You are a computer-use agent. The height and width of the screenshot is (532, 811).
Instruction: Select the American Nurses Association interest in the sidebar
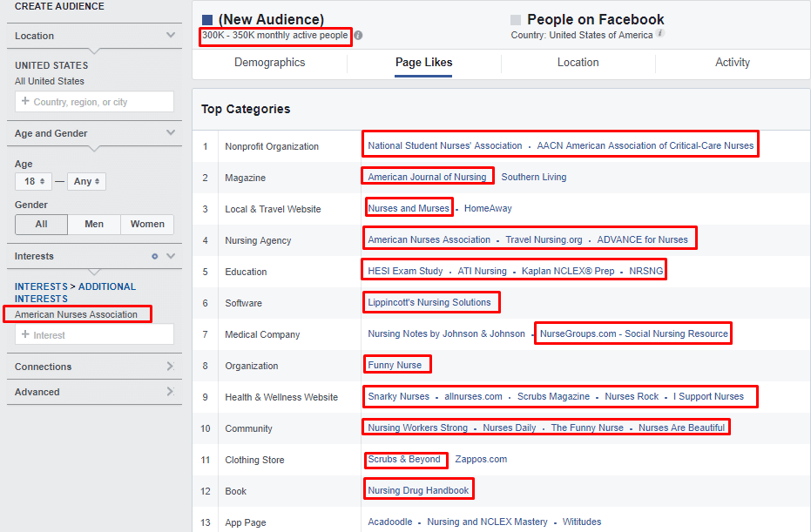pos(76,314)
